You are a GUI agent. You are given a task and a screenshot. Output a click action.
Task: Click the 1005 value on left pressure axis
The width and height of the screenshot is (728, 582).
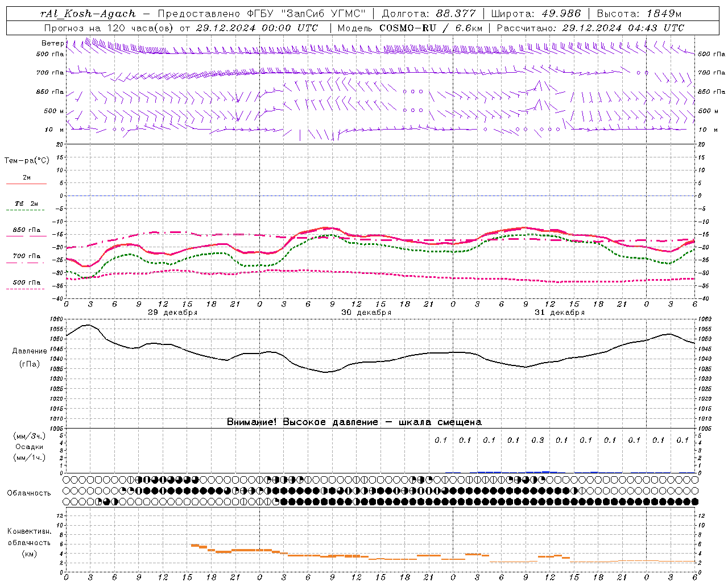tap(56, 428)
